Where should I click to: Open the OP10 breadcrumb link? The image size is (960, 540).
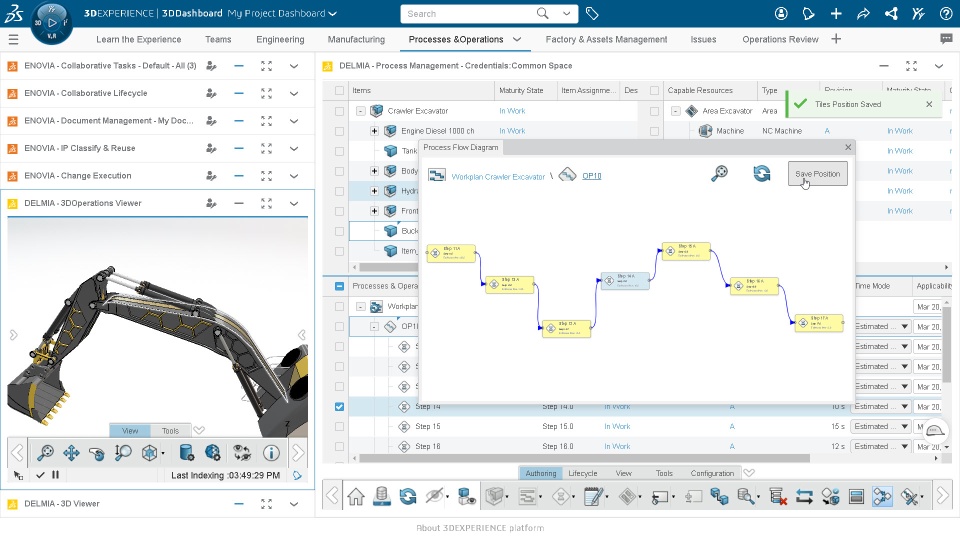point(591,176)
